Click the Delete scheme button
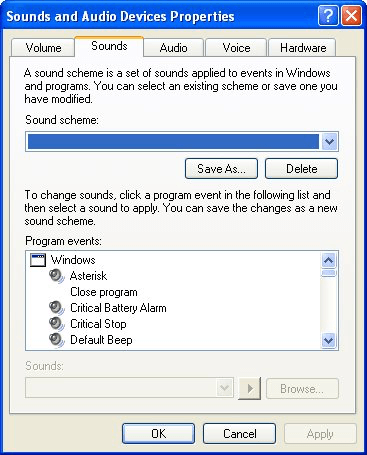Image resolution: width=367 pixels, height=455 pixels. [x=301, y=169]
